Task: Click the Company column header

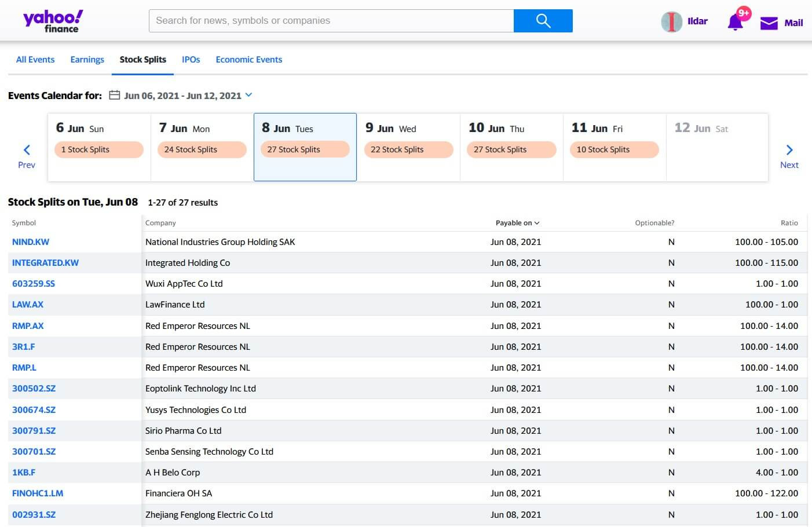Action: pyautogui.click(x=160, y=223)
